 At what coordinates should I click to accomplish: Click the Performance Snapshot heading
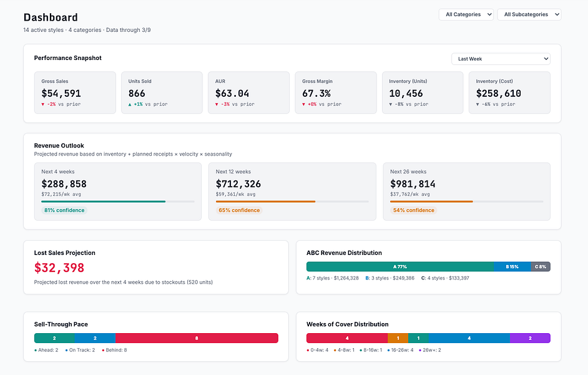point(68,57)
